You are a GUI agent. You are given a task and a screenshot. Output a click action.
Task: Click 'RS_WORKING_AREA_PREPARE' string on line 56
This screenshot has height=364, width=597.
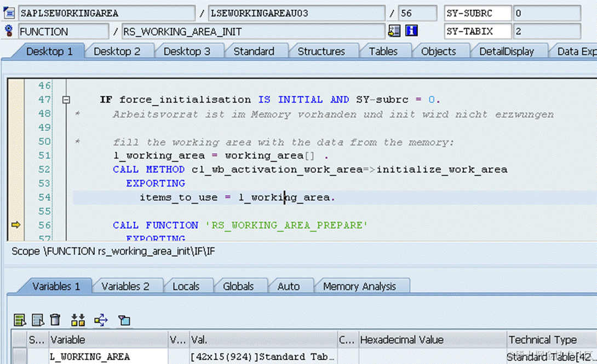pyautogui.click(x=286, y=225)
